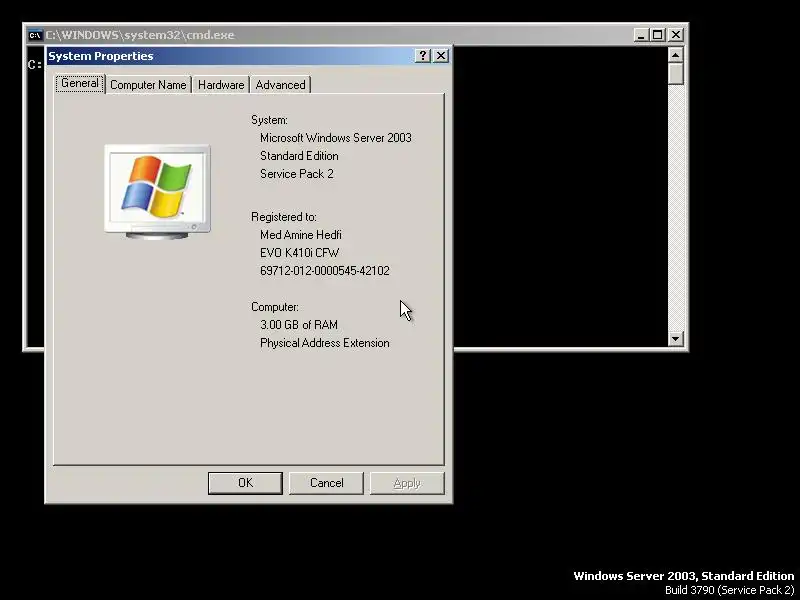Click the 'Service Pack 2' text

(x=296, y=173)
